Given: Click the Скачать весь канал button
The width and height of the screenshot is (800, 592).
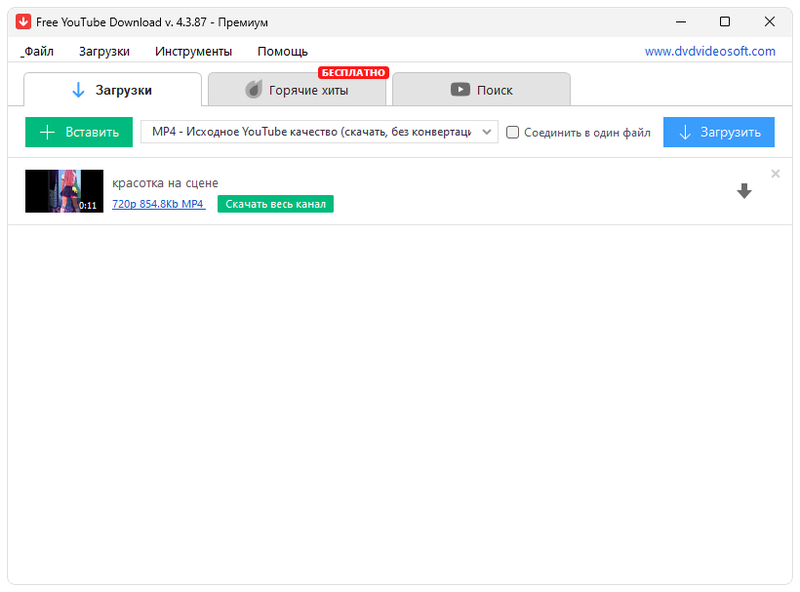Looking at the screenshot, I should click(x=276, y=204).
